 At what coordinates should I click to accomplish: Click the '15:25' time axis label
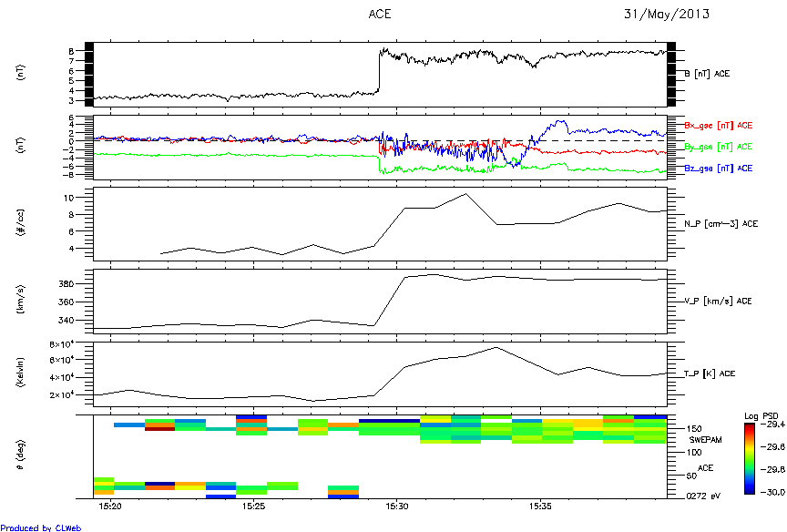click(x=253, y=506)
